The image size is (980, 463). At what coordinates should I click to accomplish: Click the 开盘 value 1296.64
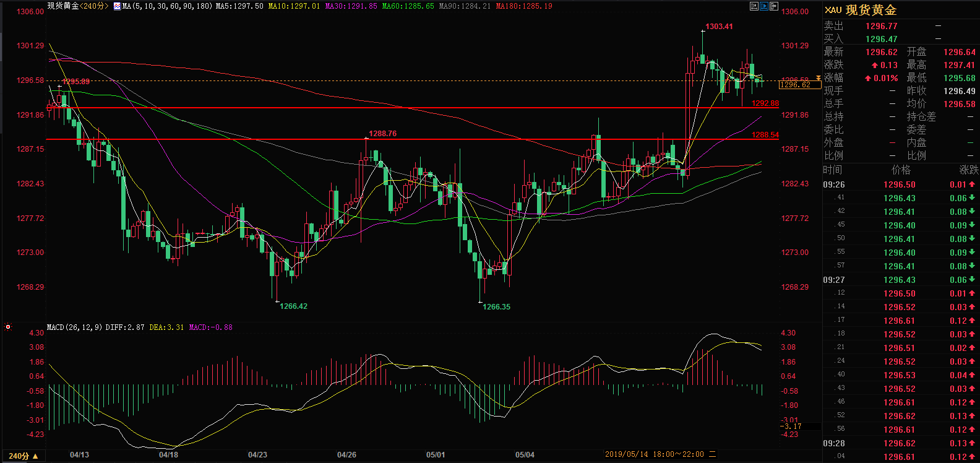[959, 52]
